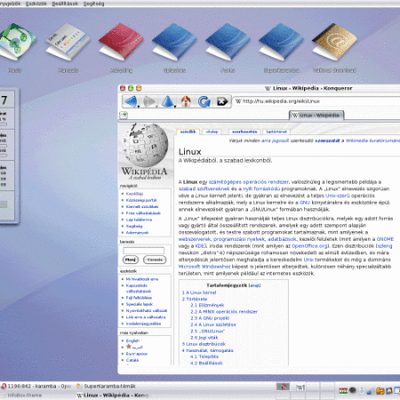
Task: Jump to 4 Használat, támogatás entry
Action: [x=208, y=350]
